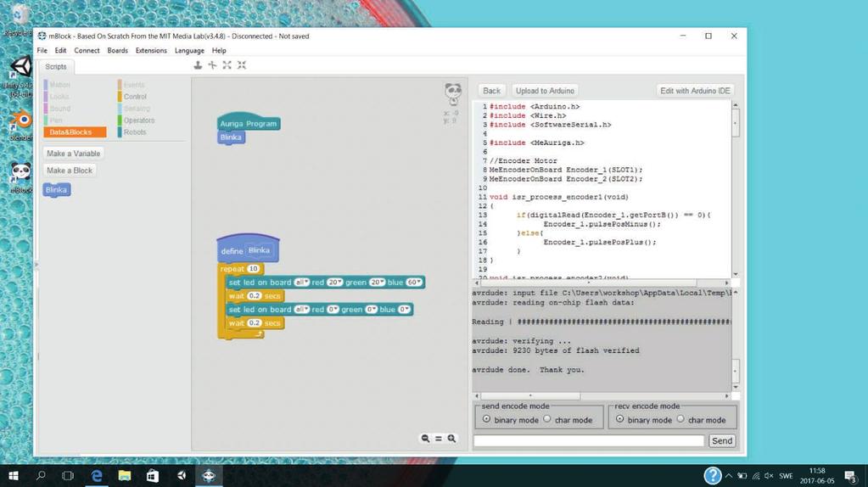The width and height of the screenshot is (868, 487).
Task: Open the volume control in tray
Action: [x=769, y=476]
